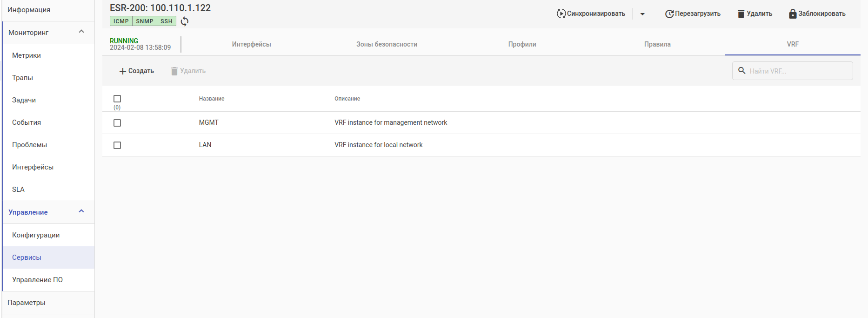This screenshot has width=868, height=318.
Task: Open the Зоны безопасности tab
Action: coord(387,44)
